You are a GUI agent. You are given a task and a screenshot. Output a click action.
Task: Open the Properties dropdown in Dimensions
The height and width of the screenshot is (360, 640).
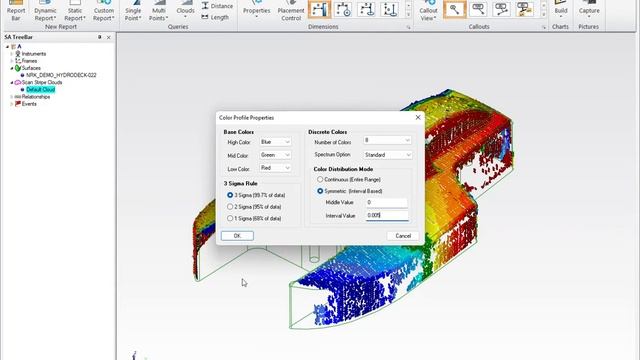[256, 11]
